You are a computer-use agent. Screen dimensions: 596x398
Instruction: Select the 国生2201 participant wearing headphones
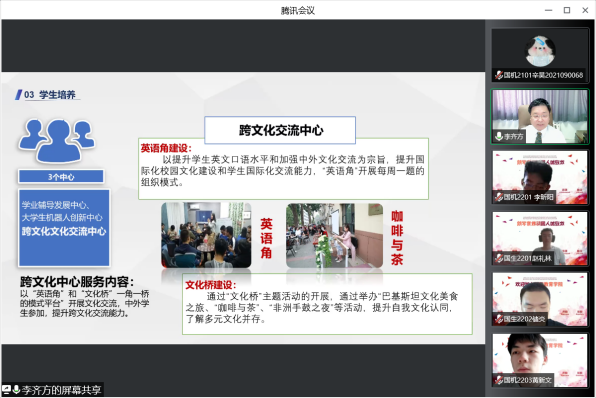(x=540, y=238)
